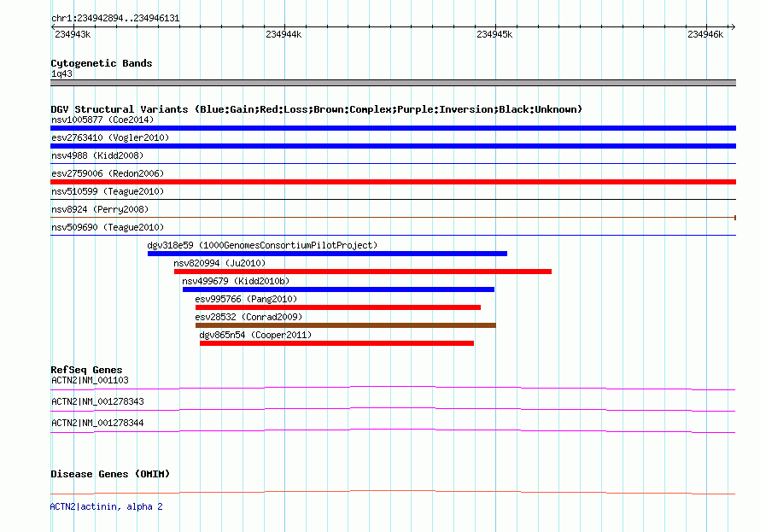The image size is (760, 532).
Task: Click the ACTN2|NM_001278344 gene label
Action: coord(97,423)
